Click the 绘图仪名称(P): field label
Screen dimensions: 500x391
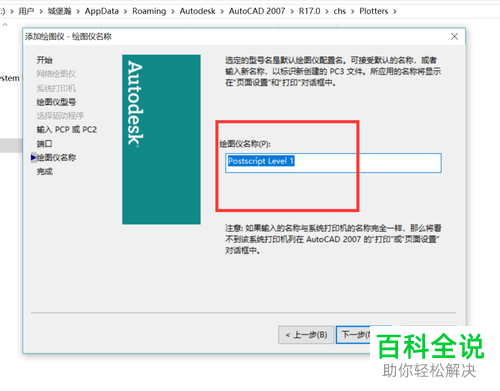point(245,144)
